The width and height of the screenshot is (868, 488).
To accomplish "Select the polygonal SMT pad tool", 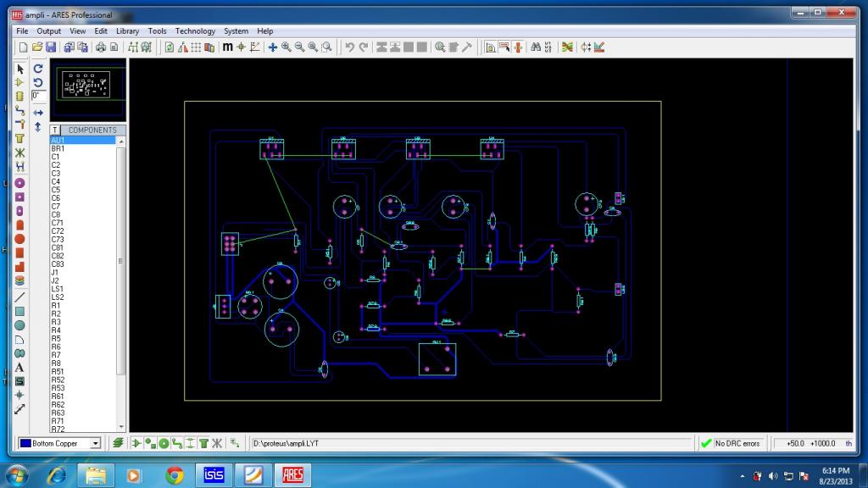I will click(x=20, y=267).
